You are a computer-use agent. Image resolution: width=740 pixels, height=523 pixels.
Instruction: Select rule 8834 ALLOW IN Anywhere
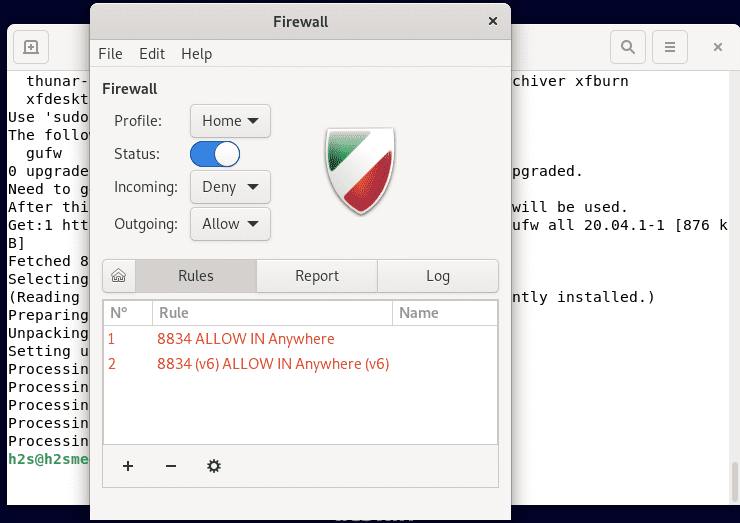tap(300, 339)
